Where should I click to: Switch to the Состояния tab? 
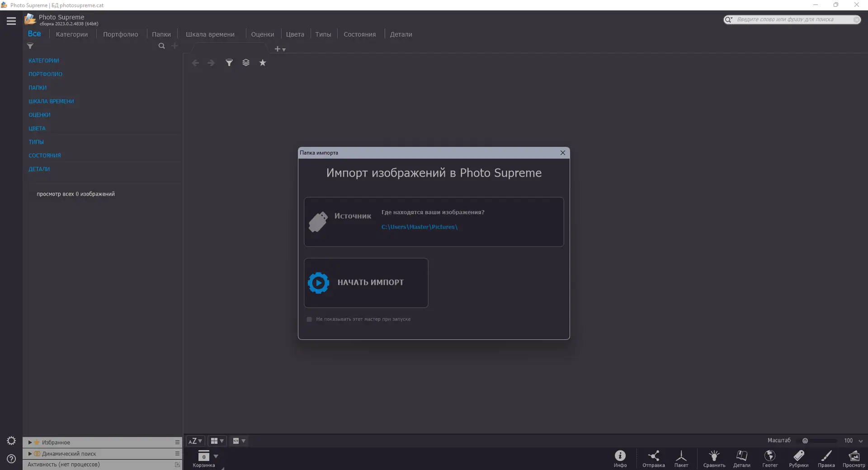(x=360, y=34)
